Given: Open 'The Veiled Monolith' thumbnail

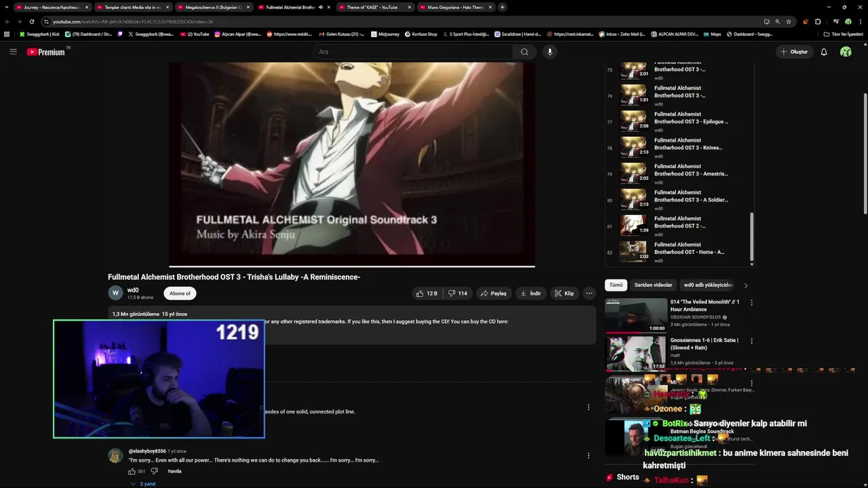Looking at the screenshot, I should [x=636, y=314].
